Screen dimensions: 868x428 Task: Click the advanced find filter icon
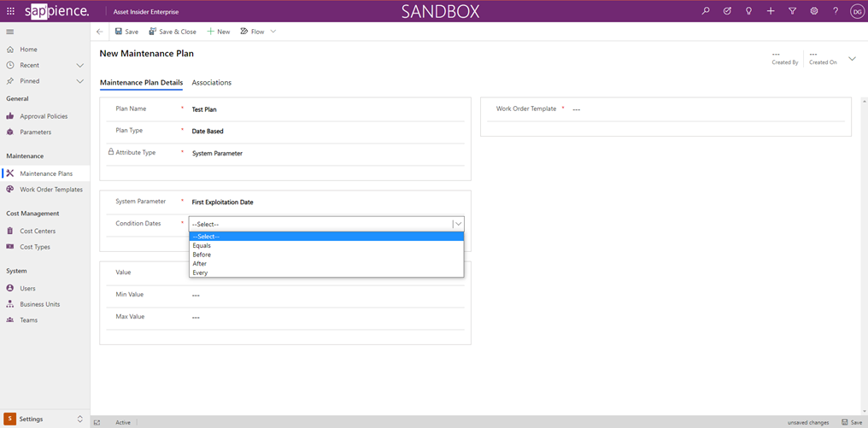click(792, 11)
